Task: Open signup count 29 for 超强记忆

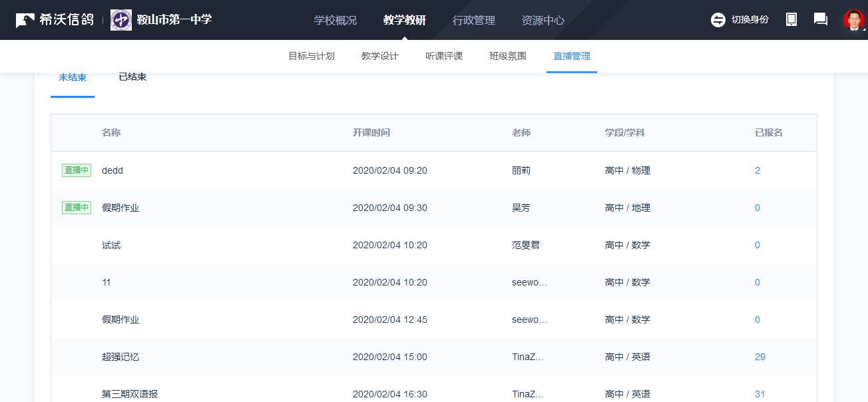Action: click(760, 357)
